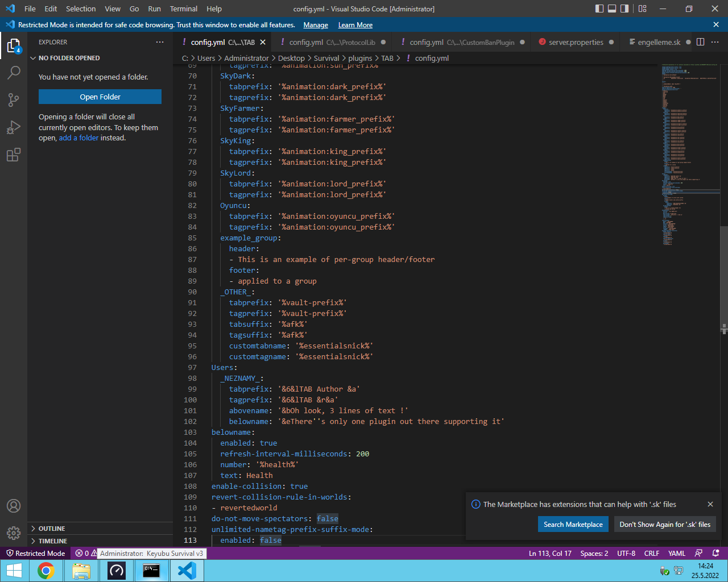This screenshot has height=582, width=728.
Task: Open the errors and warnings indicator
Action: [x=86, y=553]
